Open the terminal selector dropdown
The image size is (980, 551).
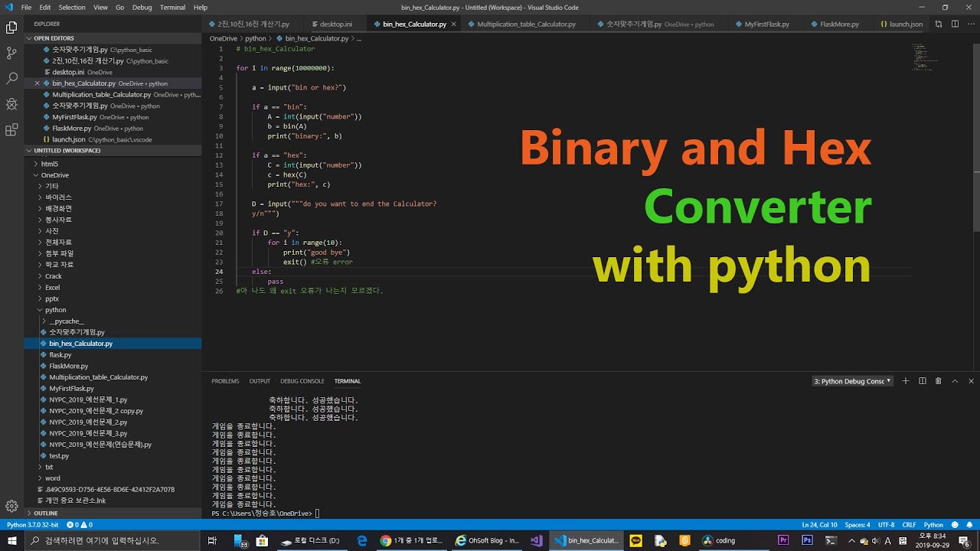pyautogui.click(x=852, y=381)
